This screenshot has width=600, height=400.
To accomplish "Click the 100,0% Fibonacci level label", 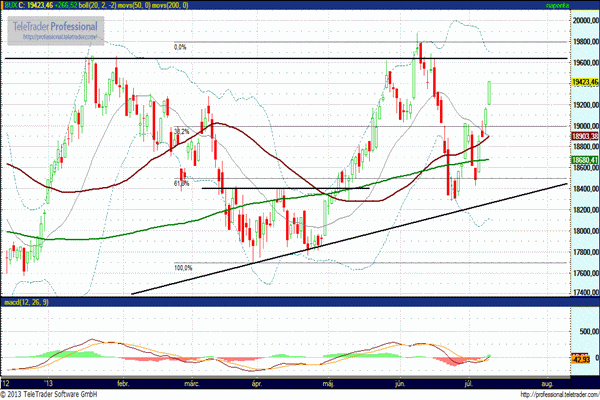I will (x=182, y=267).
